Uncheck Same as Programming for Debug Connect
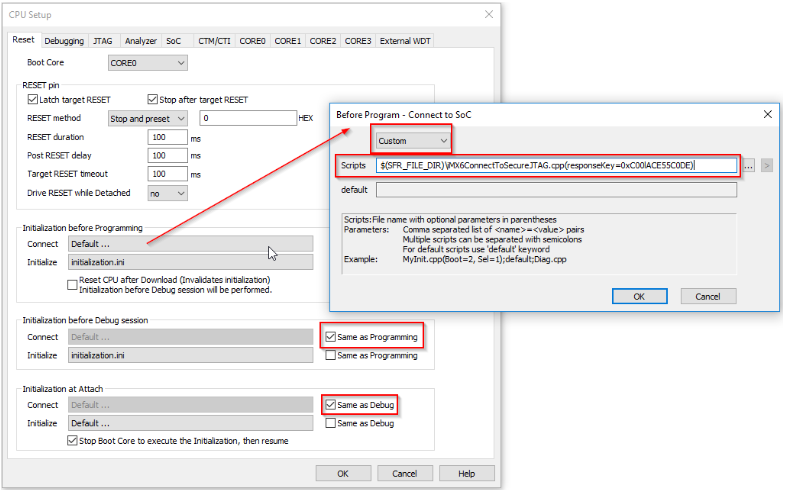Image resolution: width=786 pixels, height=494 pixels. 330,337
